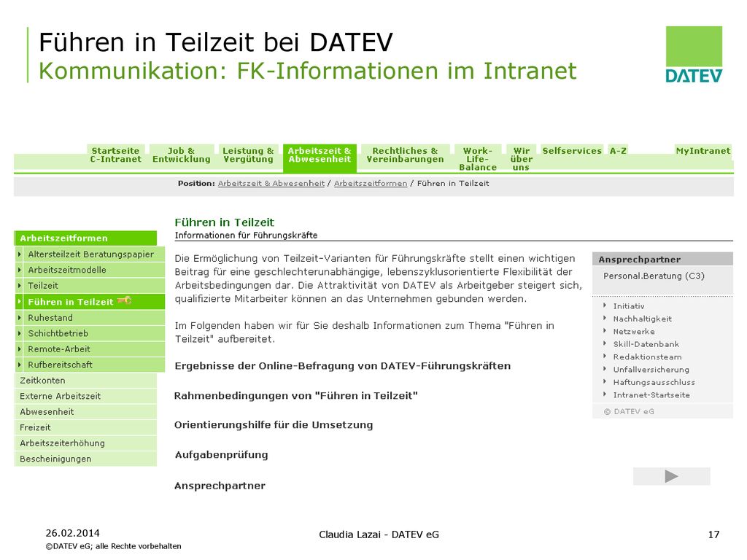Open the Skill-Datenbank link
The width and height of the screenshot is (747, 560).
[x=646, y=344]
